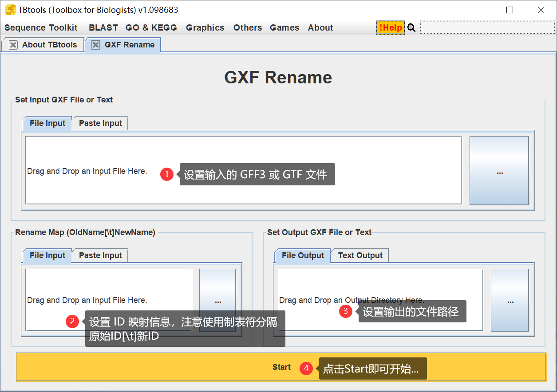The image size is (557, 392).
Task: Close the About TBtools tab via X icon
Action: pyautogui.click(x=13, y=45)
